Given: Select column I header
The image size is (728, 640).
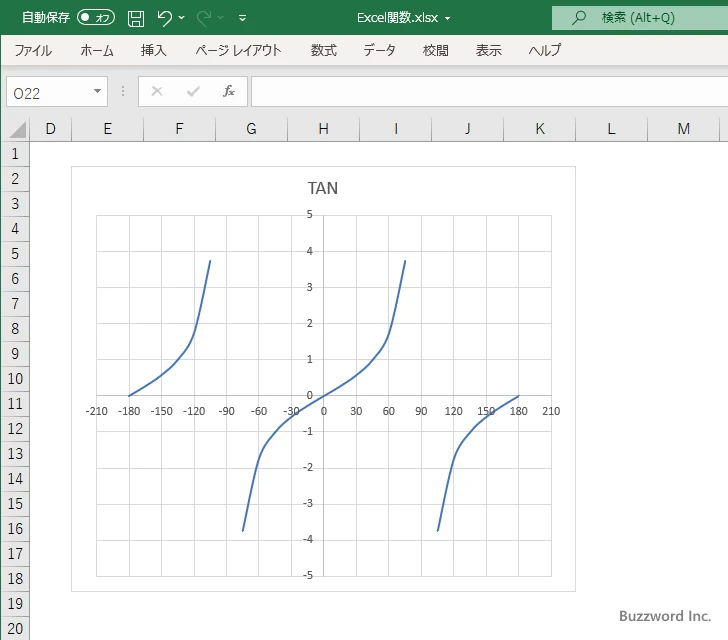Looking at the screenshot, I should click(396, 129).
